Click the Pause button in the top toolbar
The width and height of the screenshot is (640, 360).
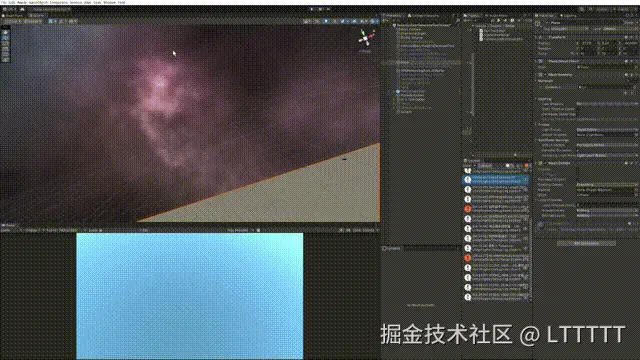(320, 9)
